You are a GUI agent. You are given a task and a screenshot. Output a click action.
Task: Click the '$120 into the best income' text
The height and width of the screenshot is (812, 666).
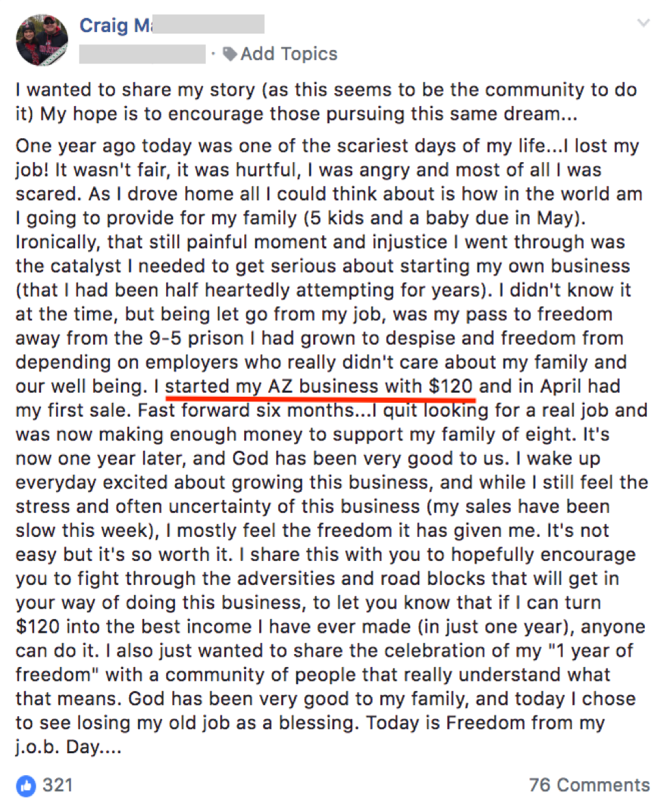(x=133, y=627)
